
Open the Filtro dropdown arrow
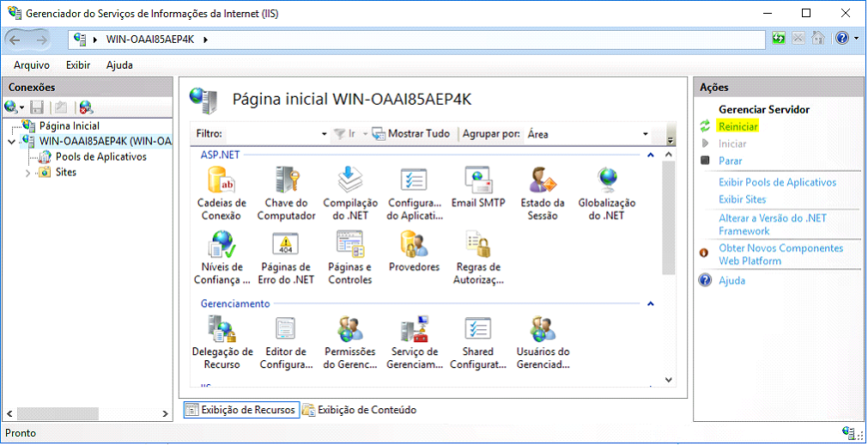pyautogui.click(x=325, y=134)
